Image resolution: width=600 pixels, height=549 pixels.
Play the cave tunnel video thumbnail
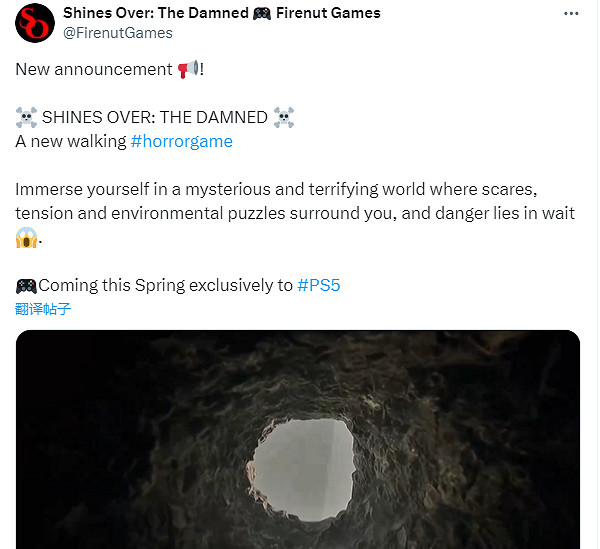point(298,440)
